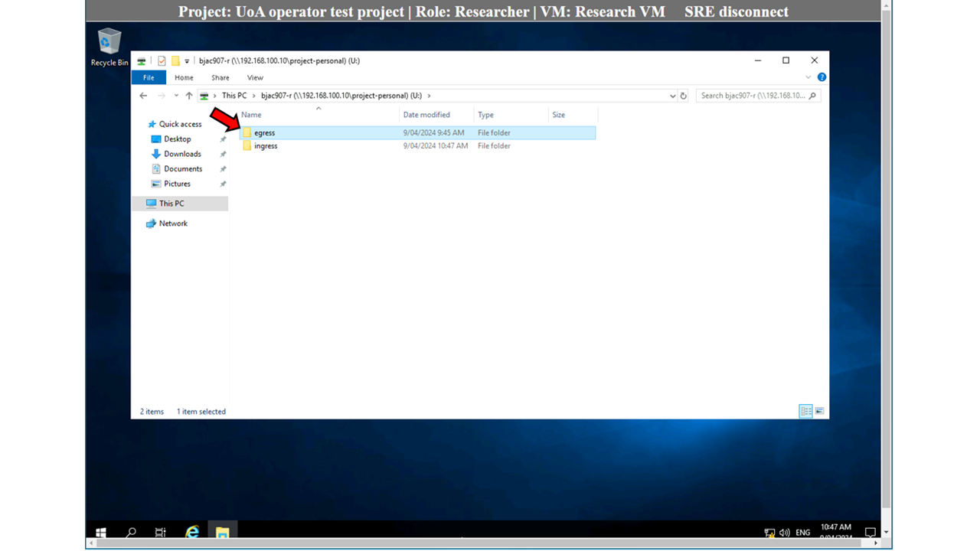Open the Recent locations dropdown arrow
This screenshot has width=980, height=551.
tap(176, 96)
